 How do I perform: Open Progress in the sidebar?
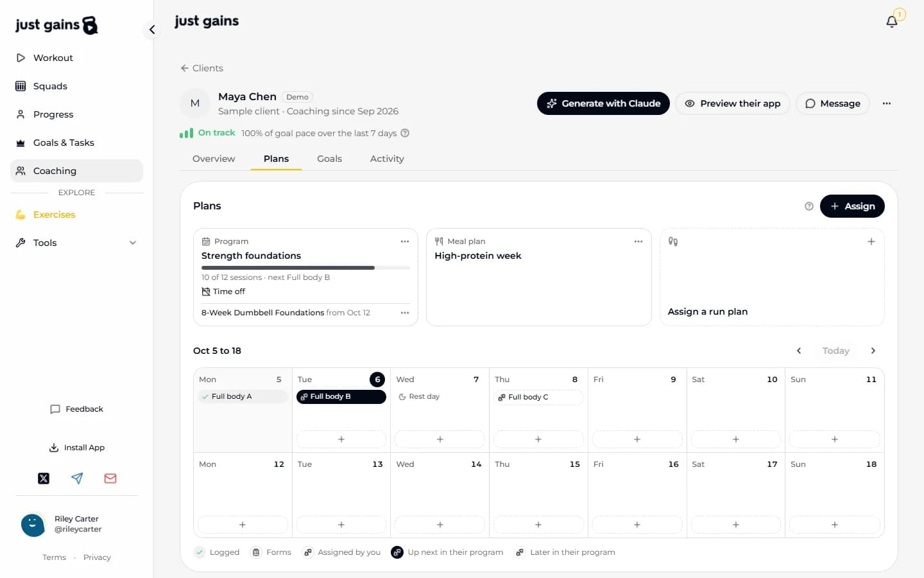(x=76, y=114)
